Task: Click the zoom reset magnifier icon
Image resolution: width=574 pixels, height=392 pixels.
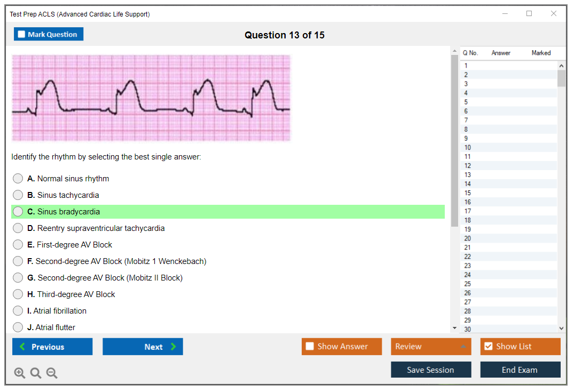Action: coord(36,373)
